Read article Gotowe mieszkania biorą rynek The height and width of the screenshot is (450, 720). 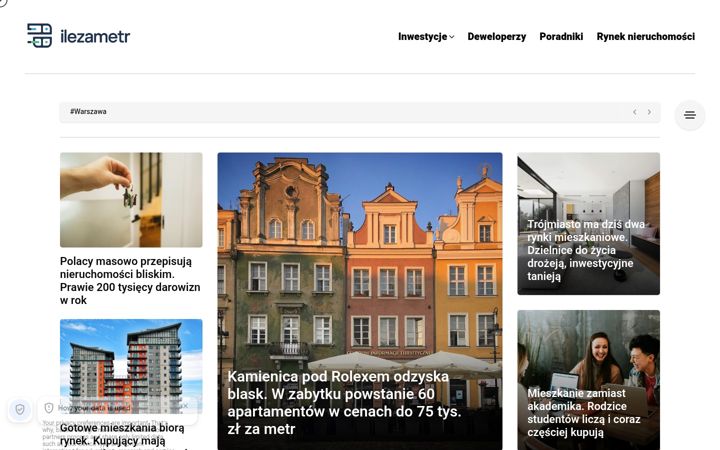(122, 434)
